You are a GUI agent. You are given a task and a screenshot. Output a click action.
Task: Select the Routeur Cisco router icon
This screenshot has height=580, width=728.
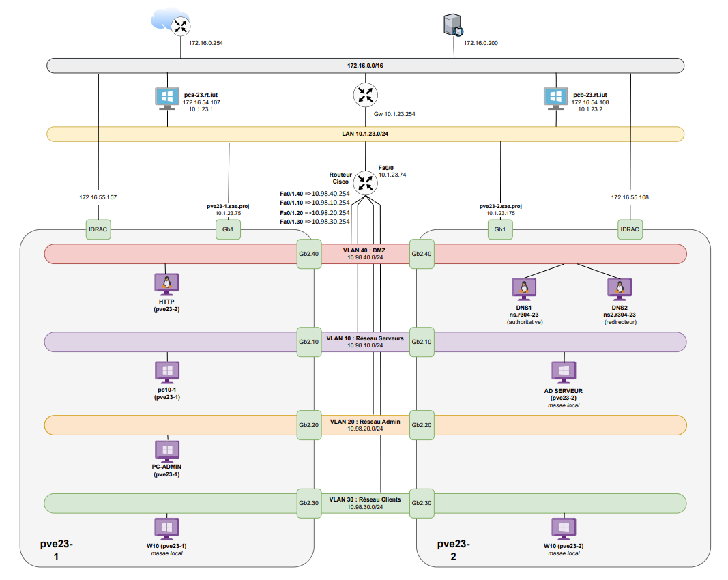point(366,182)
